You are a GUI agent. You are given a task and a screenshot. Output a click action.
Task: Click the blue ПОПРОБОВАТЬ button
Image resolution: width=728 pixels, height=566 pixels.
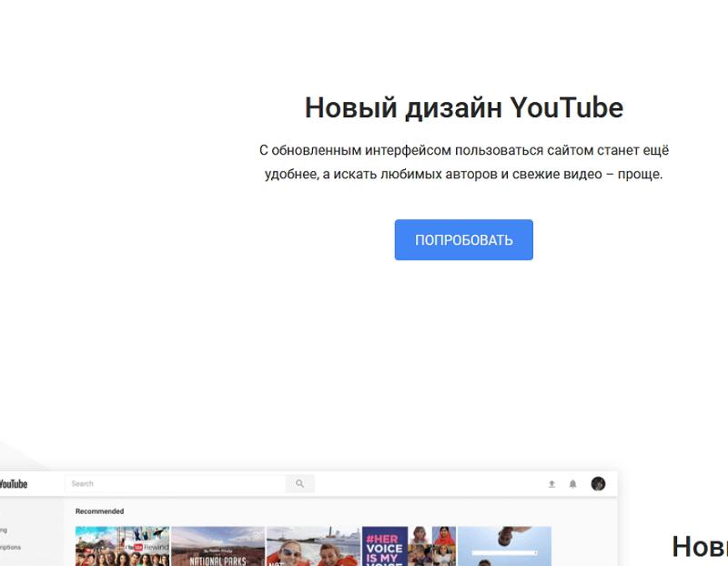[x=463, y=240]
